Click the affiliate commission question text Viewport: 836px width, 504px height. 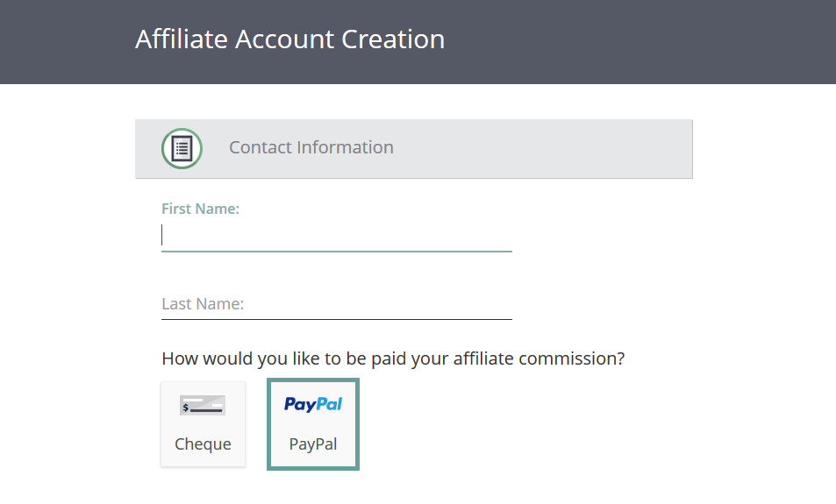pos(393,358)
